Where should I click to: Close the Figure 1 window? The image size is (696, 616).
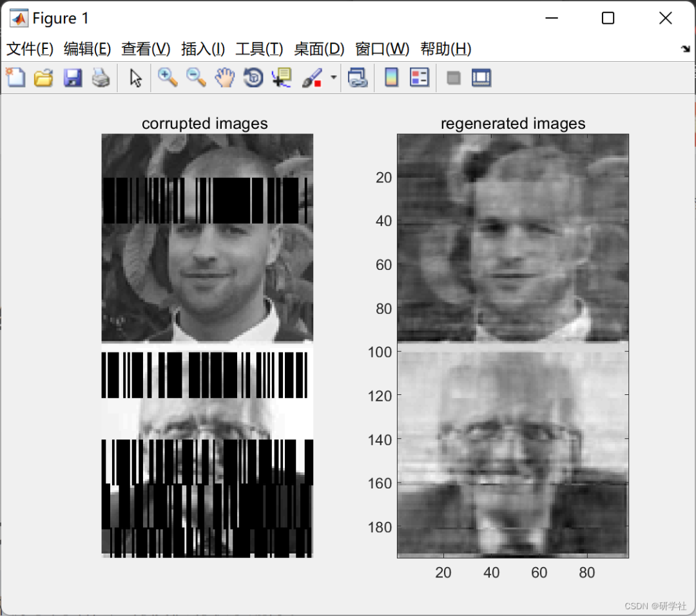pos(665,18)
